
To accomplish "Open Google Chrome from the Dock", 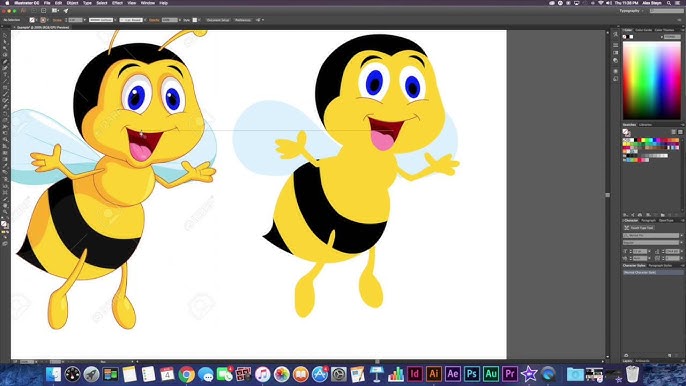I will [186, 375].
